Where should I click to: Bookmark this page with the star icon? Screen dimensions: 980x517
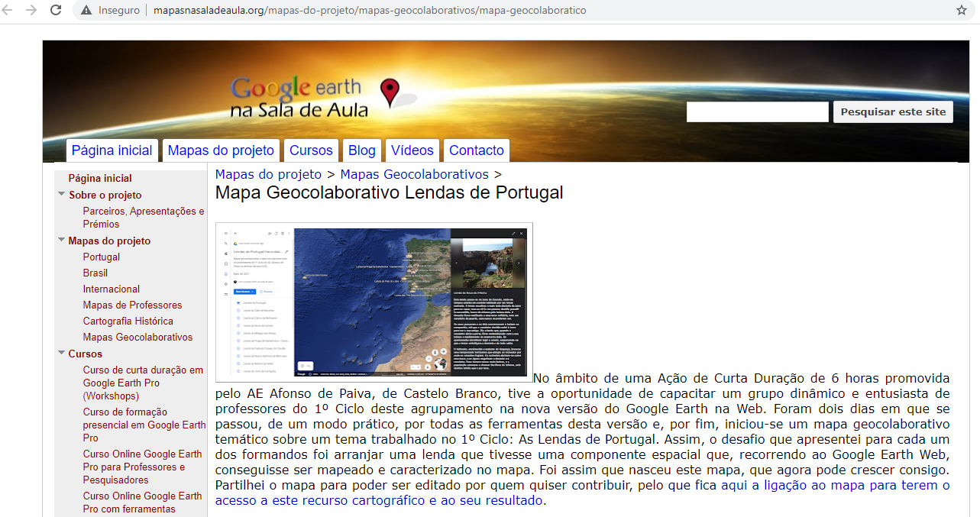[962, 11]
